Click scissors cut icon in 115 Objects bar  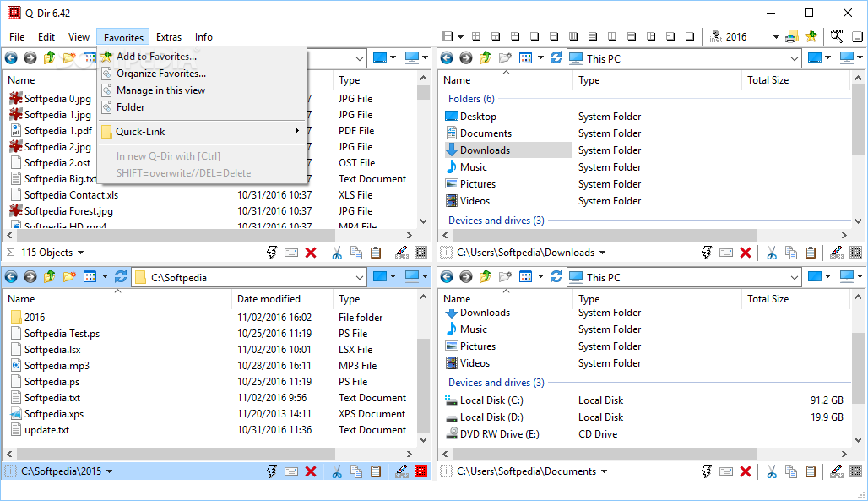337,253
